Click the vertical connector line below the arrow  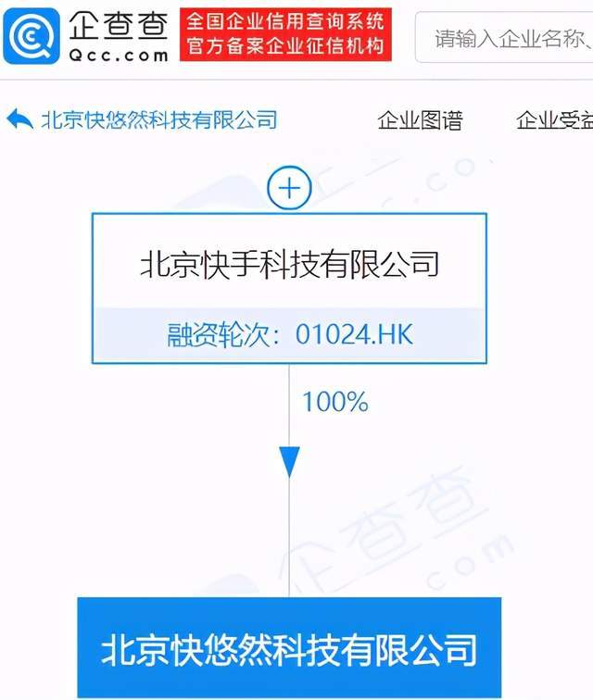pyautogui.click(x=289, y=538)
